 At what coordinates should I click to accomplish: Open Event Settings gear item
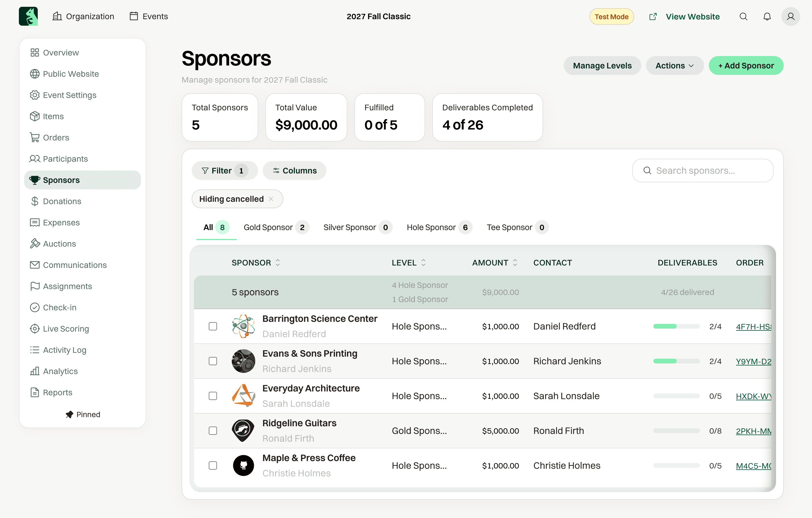[83, 95]
